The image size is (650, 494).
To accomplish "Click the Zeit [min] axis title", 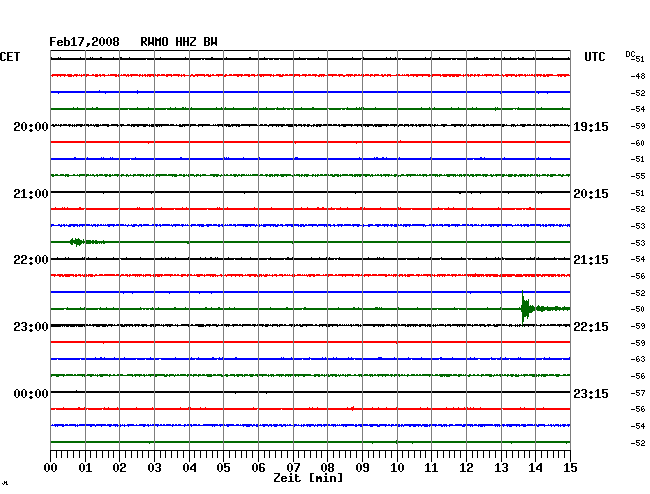I will click(308, 478).
